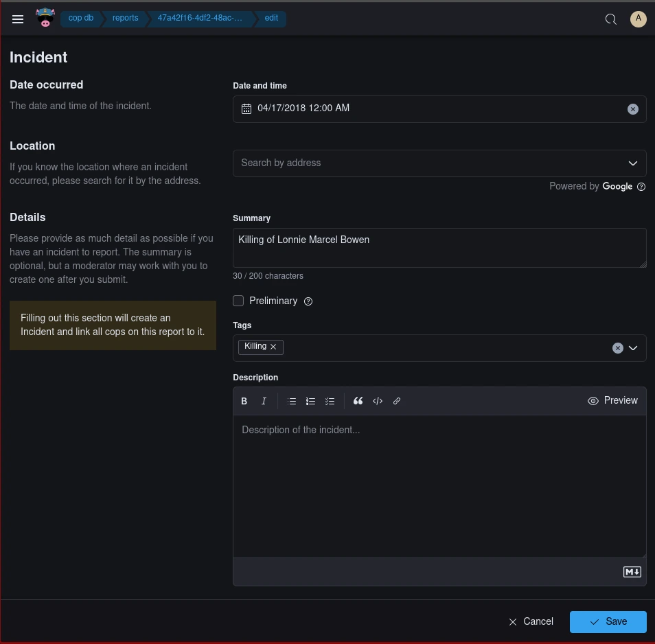
Task: Go to reports breadcrumb
Action: (x=125, y=19)
